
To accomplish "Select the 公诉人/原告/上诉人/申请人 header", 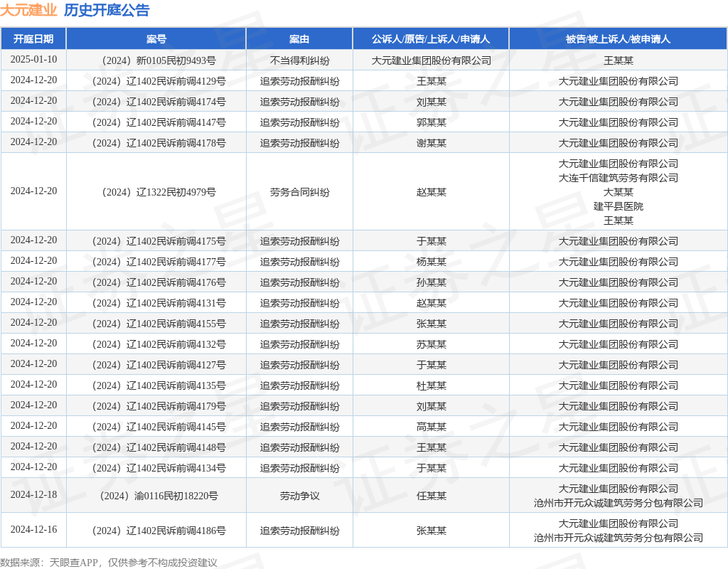I will (431, 39).
